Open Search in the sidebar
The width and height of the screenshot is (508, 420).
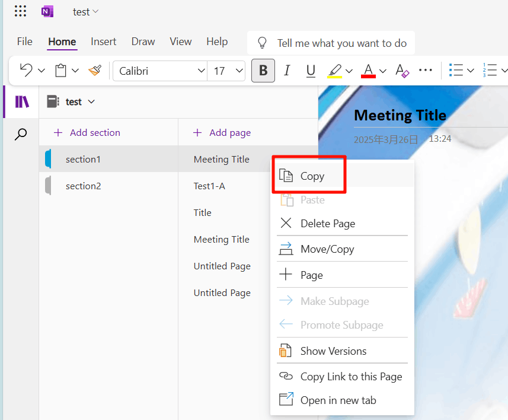coord(20,135)
